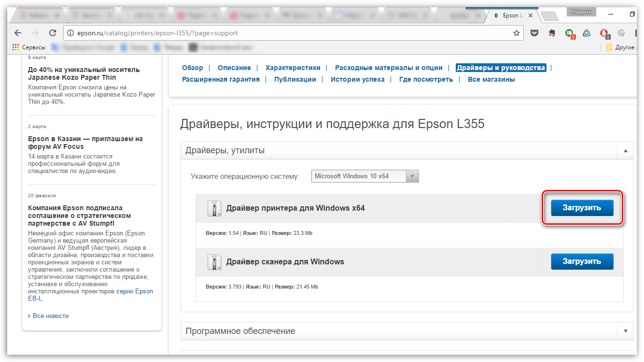Go to the Публикации tab
The width and height of the screenshot is (644, 362).
pyautogui.click(x=295, y=79)
